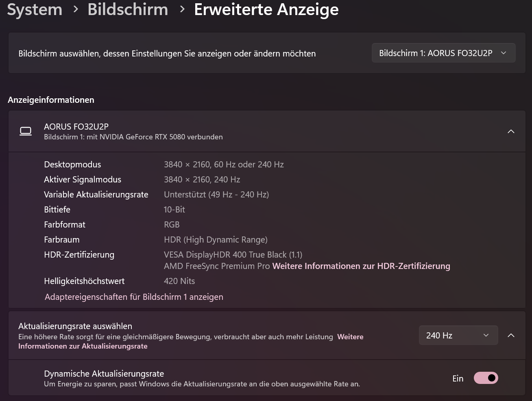The width and height of the screenshot is (532, 401).
Task: Click the 420 Nits brightness value
Action: coord(179,281)
